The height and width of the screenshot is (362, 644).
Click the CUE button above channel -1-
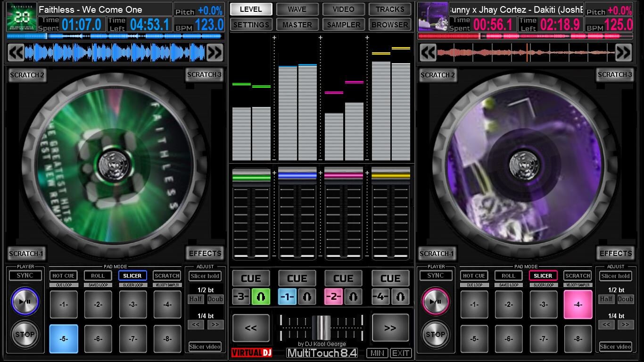click(x=297, y=278)
